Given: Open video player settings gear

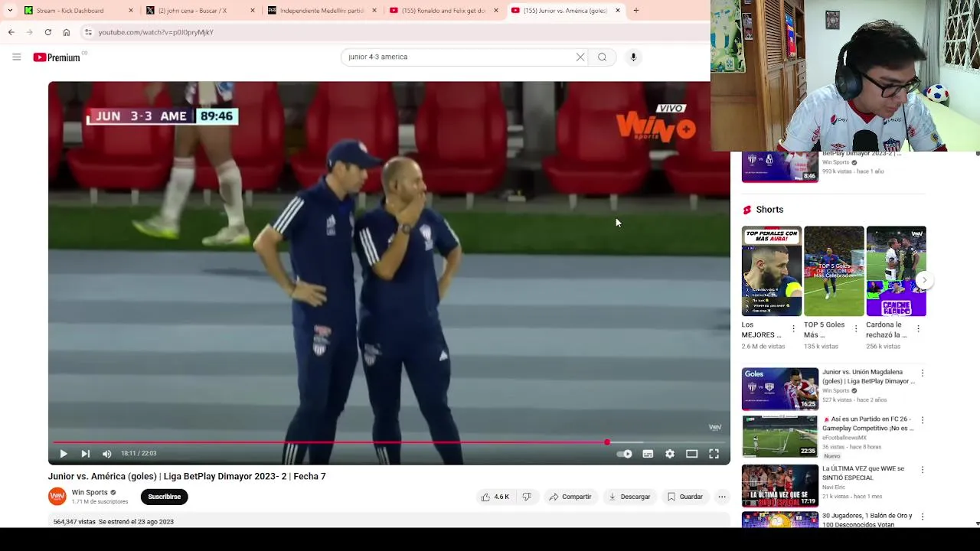Looking at the screenshot, I should (x=670, y=454).
